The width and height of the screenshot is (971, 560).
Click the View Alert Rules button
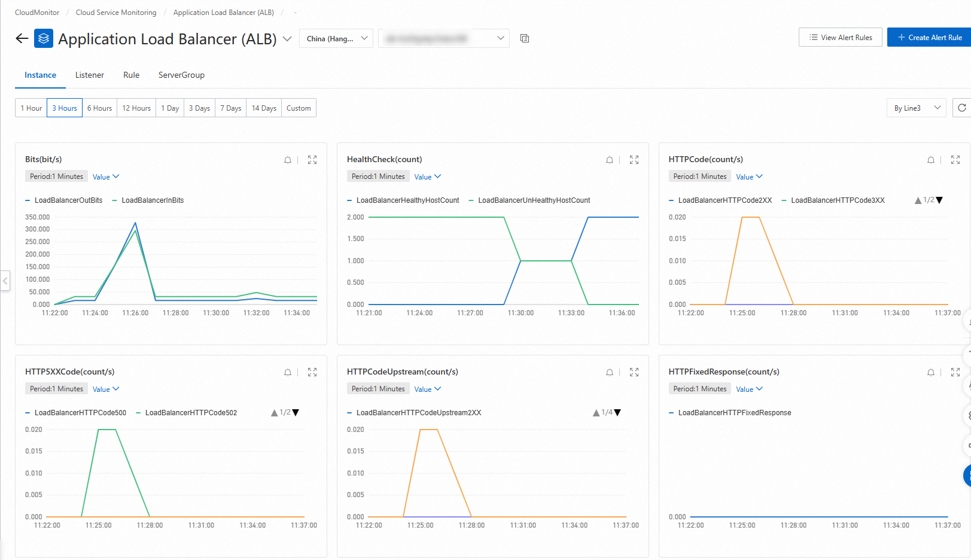pos(840,36)
